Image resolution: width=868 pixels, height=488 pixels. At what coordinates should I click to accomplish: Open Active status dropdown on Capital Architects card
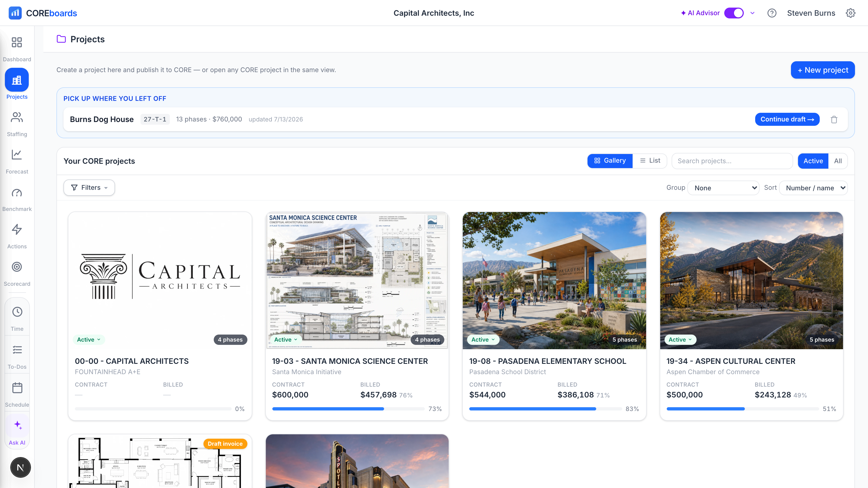89,339
